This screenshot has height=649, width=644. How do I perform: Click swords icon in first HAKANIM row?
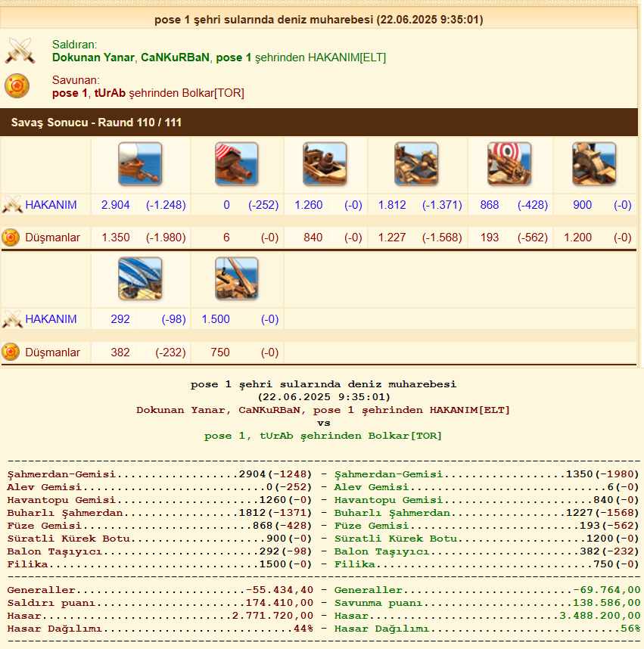tap(12, 204)
